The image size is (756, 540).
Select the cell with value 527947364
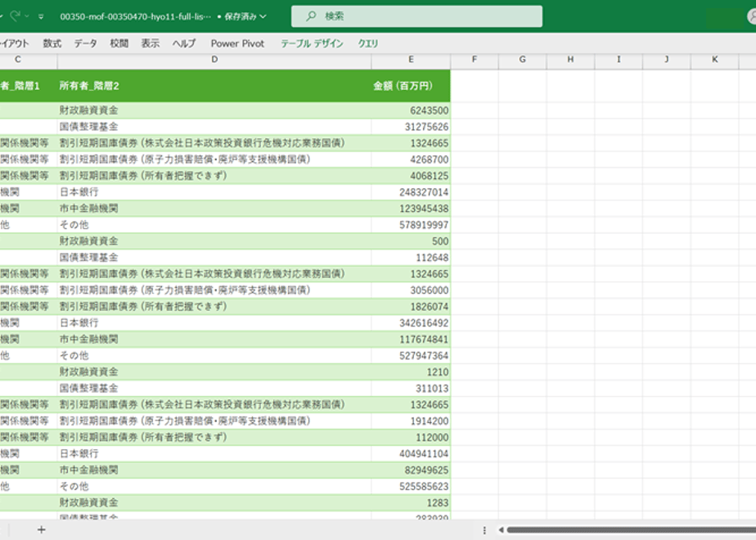click(411, 356)
